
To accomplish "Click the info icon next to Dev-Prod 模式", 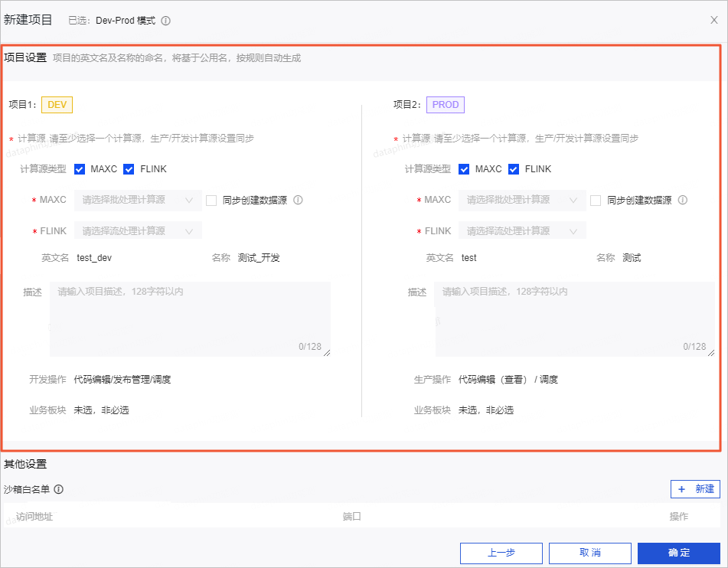I will click(x=166, y=21).
